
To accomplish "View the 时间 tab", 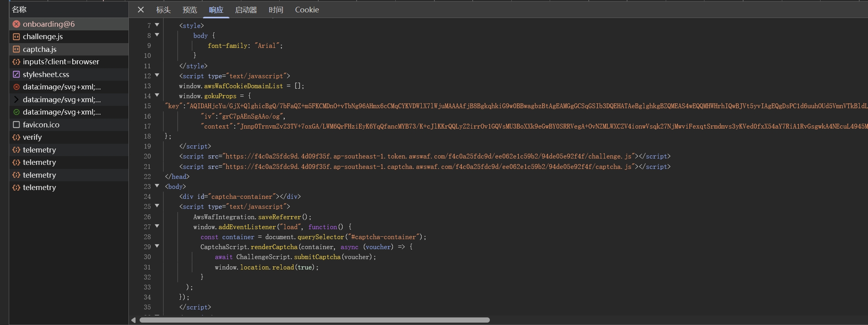I will [x=276, y=10].
